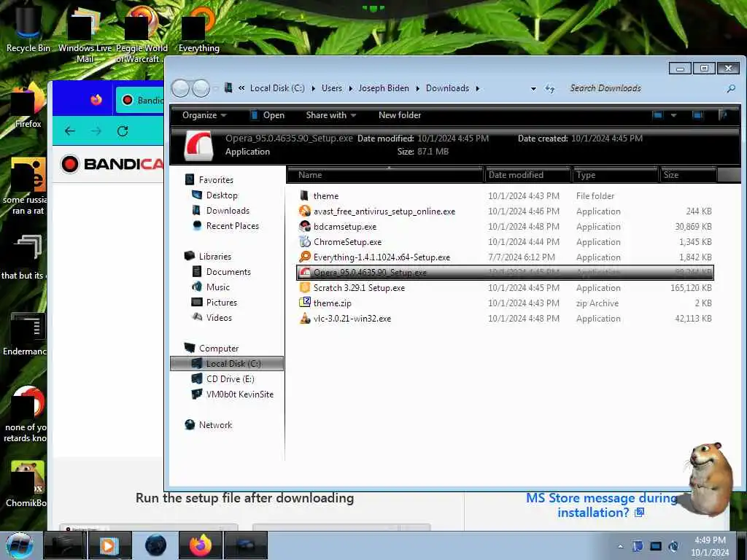Click the New folder button
The image size is (747, 560).
(400, 115)
